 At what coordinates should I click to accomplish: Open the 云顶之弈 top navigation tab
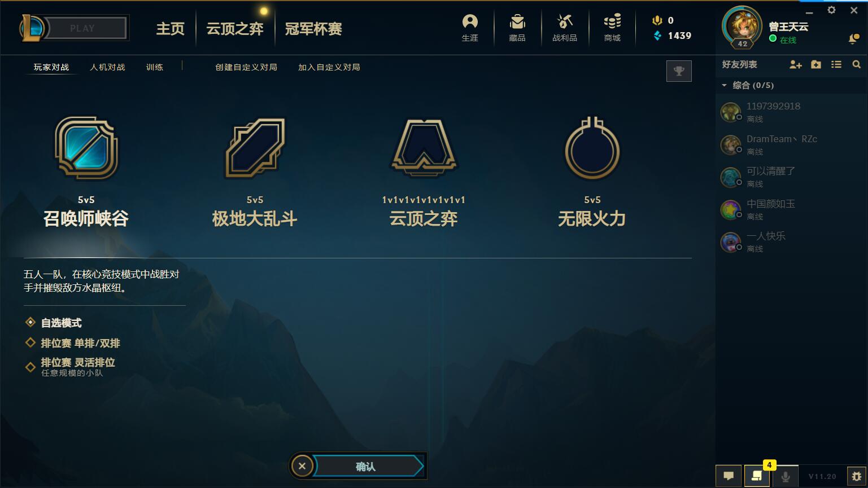coord(235,29)
